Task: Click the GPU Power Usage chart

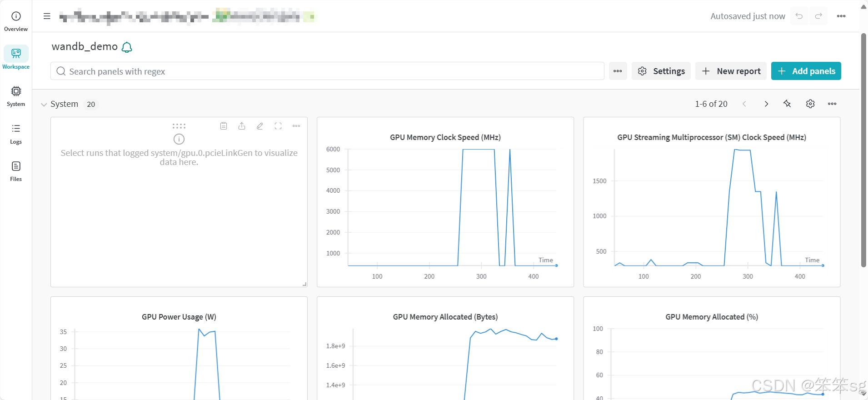Action: 179,349
